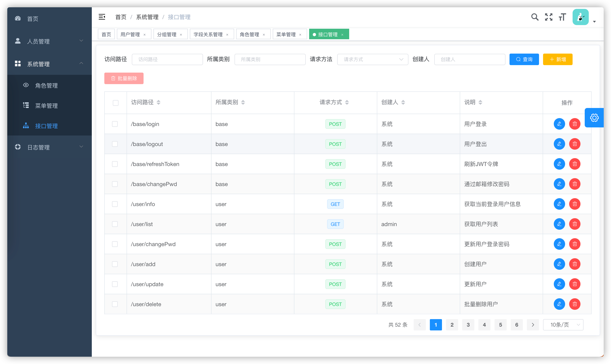Edit the /base/refreshToken row
611x364 pixels.
[559, 164]
